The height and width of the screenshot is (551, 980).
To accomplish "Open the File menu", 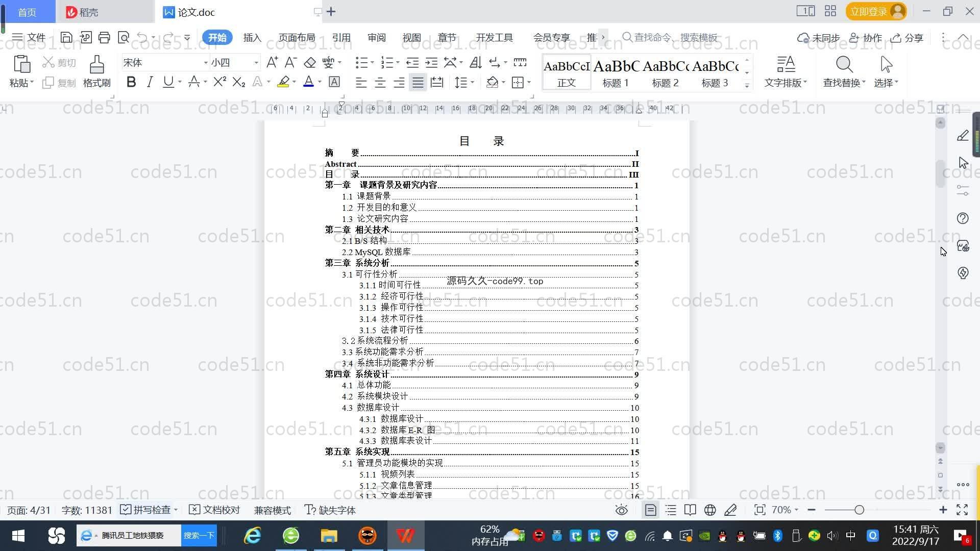I will tap(29, 37).
